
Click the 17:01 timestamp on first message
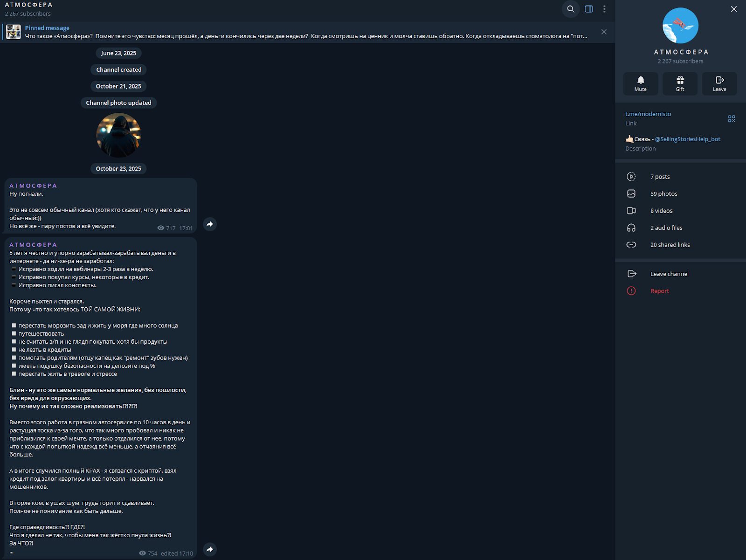pyautogui.click(x=186, y=228)
